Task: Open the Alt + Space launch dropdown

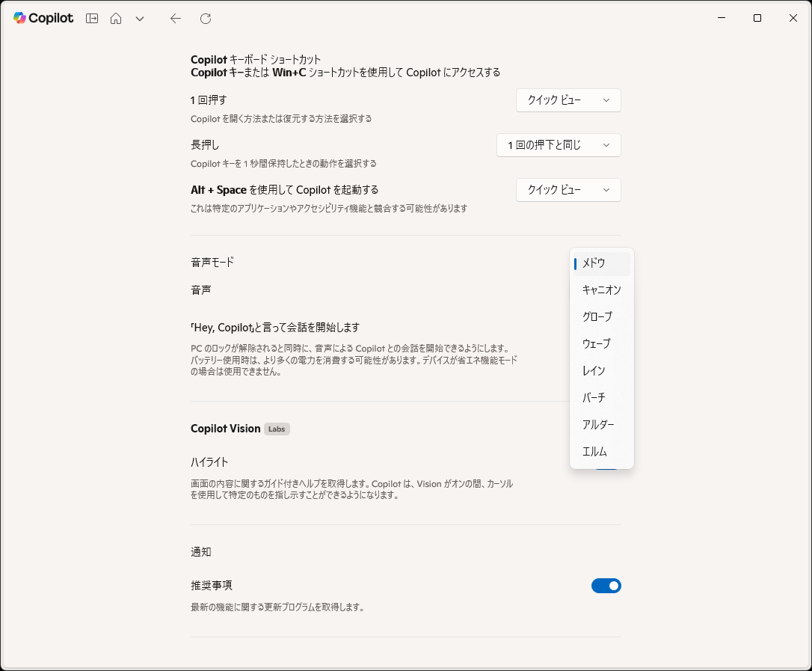Action: (568, 189)
